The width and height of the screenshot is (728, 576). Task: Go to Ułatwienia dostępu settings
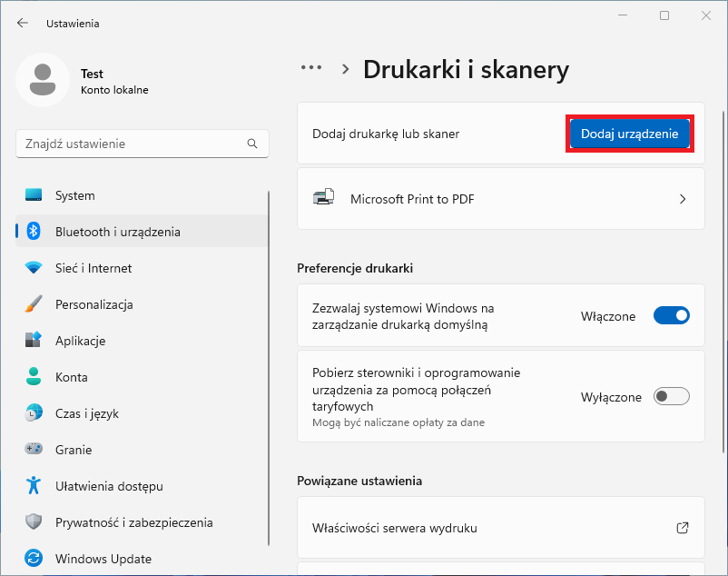(142, 485)
